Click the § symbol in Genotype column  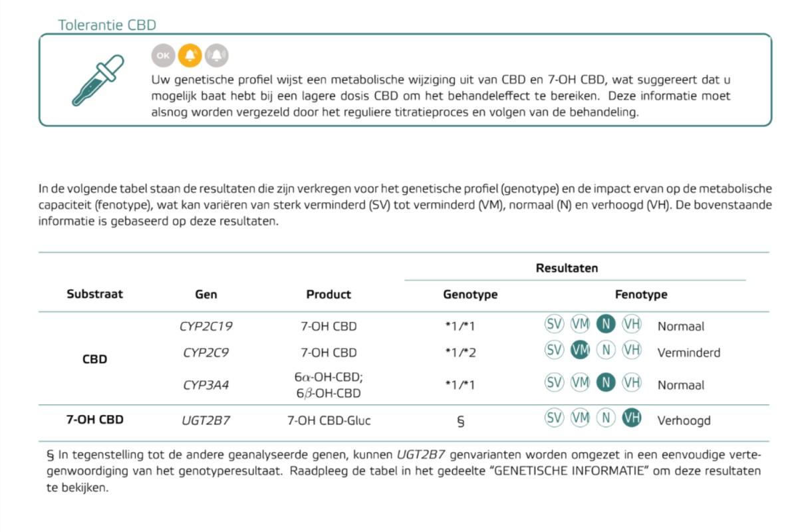point(461,420)
